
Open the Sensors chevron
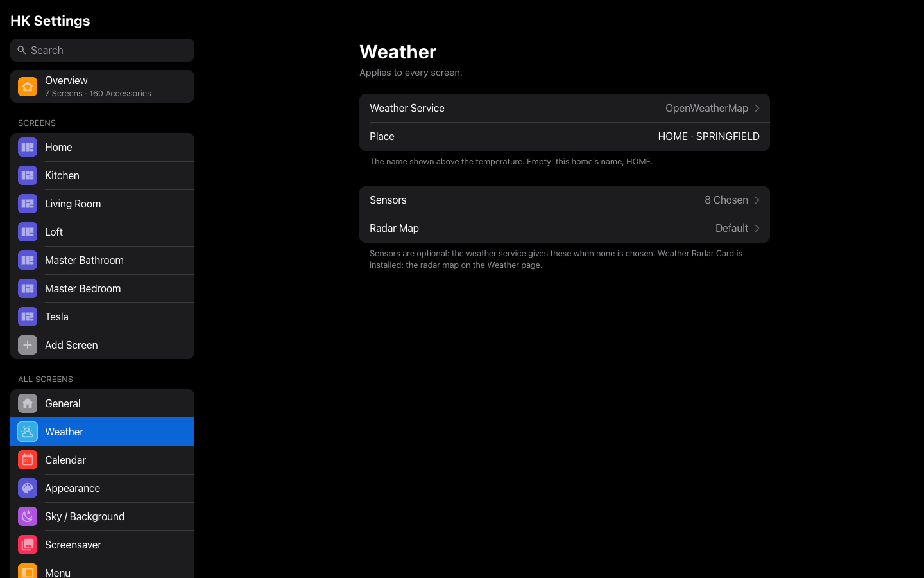coord(757,200)
